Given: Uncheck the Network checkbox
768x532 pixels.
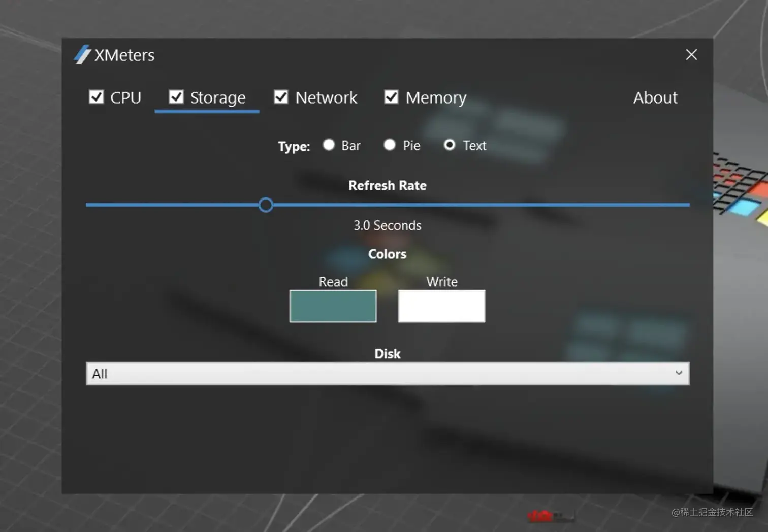Looking at the screenshot, I should coord(281,97).
